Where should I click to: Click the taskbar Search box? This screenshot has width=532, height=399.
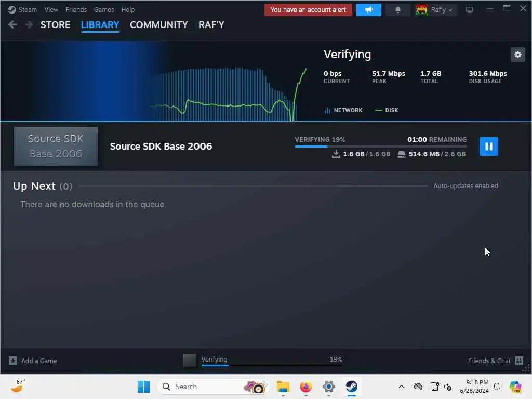(213, 387)
